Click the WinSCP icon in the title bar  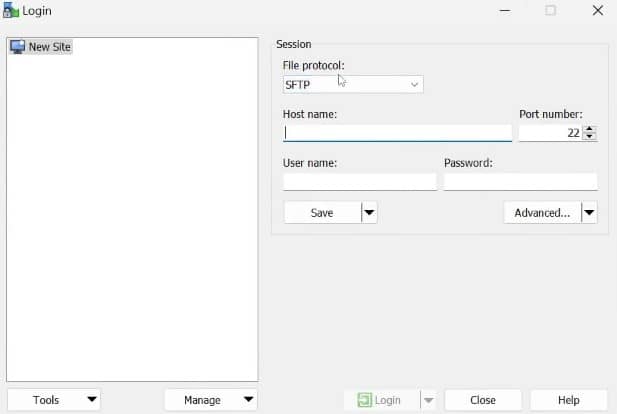pyautogui.click(x=11, y=11)
